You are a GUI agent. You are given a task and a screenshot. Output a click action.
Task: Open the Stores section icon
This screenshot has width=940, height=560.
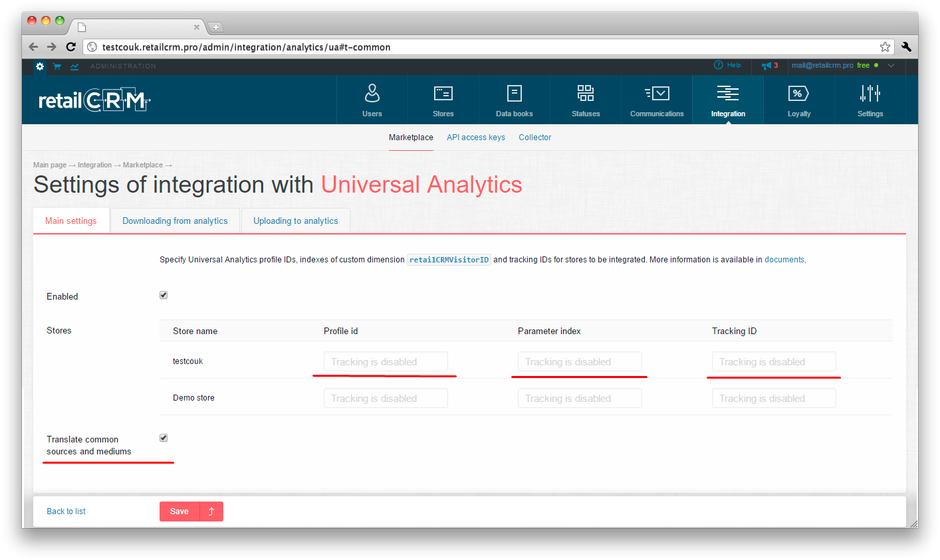pos(443,94)
